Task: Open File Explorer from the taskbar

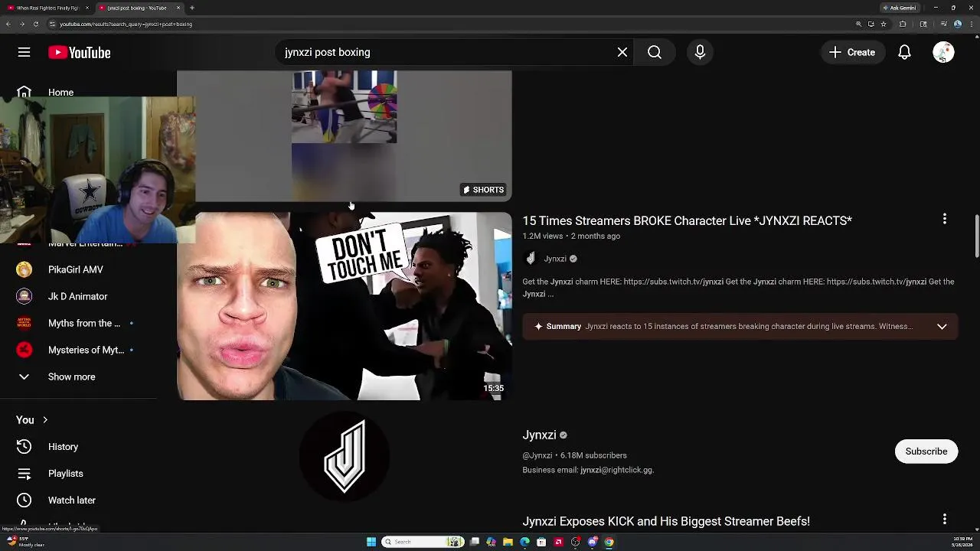Action: coord(508,542)
